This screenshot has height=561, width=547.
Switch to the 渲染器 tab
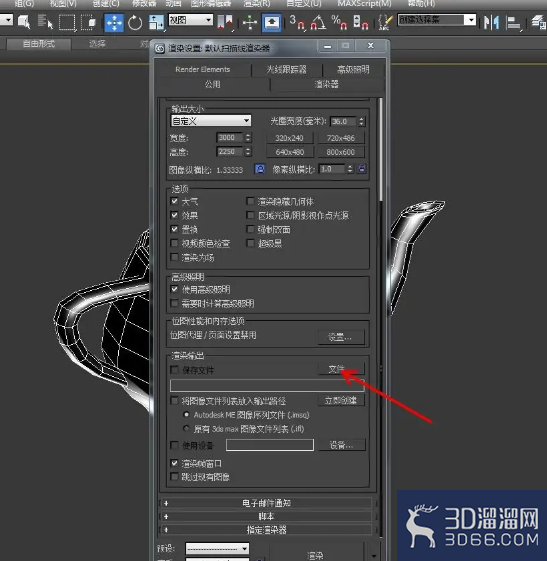pos(327,84)
